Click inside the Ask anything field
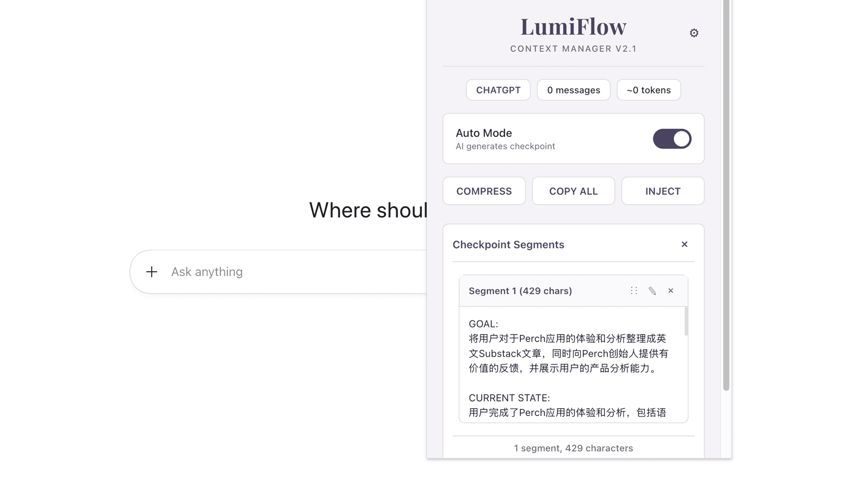Viewport: 868px width, 488px height. click(253, 271)
